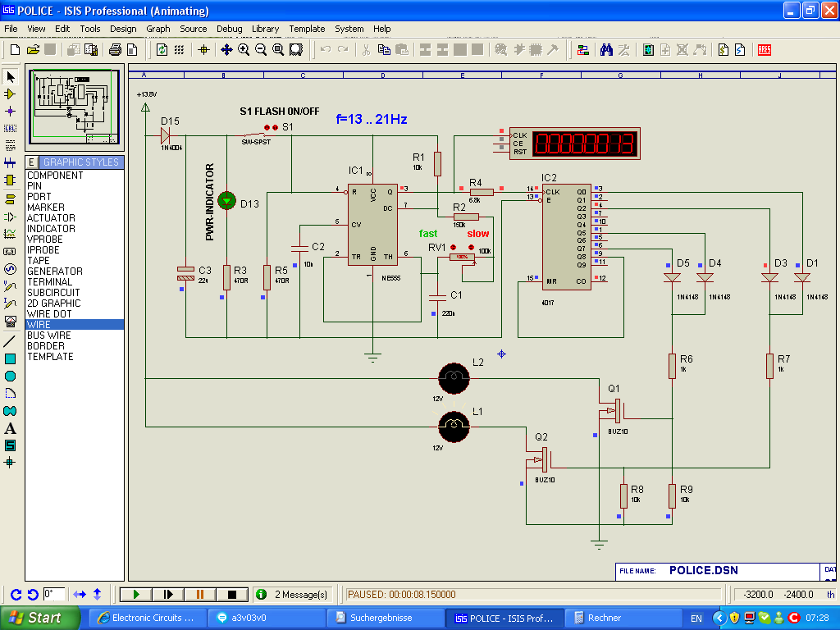Choose the bus mode tool
Image resolution: width=840 pixels, height=630 pixels.
10,163
